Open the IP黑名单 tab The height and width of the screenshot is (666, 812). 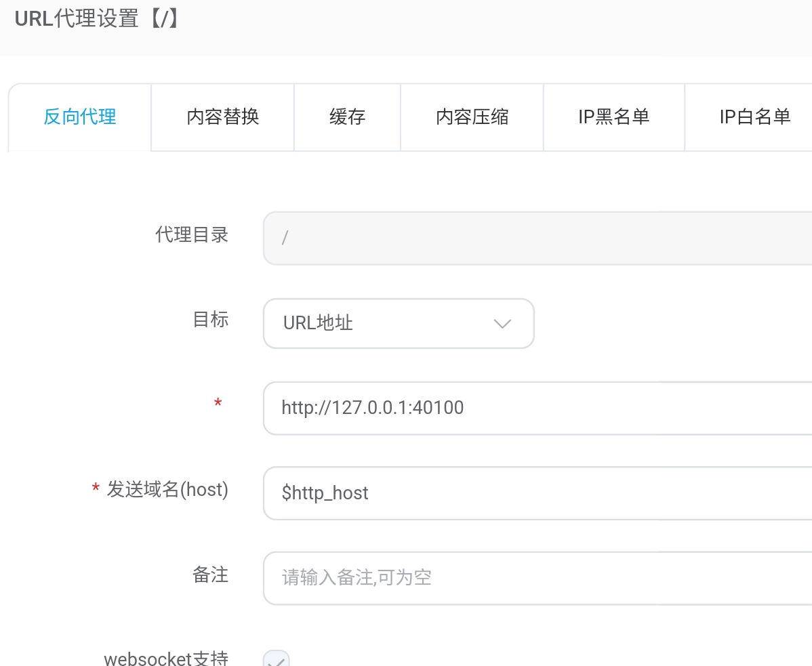click(613, 117)
